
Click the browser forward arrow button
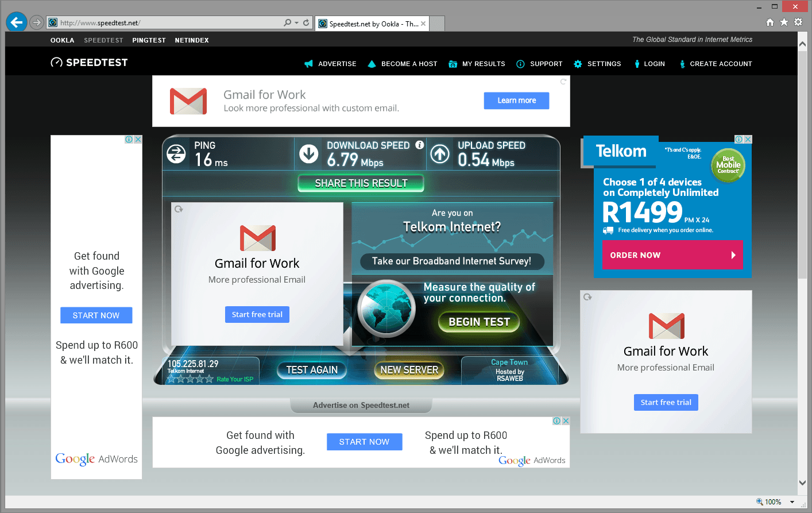pyautogui.click(x=37, y=22)
